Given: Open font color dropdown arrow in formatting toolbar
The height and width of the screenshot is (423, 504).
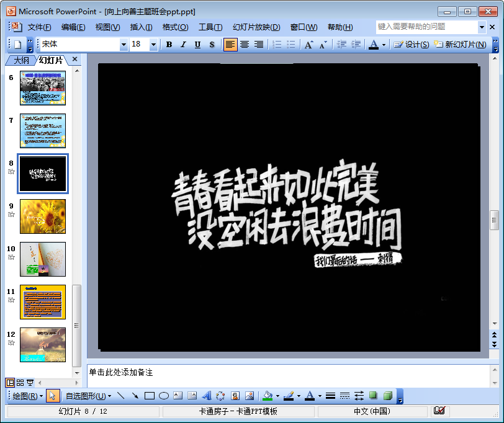Looking at the screenshot, I should [384, 45].
